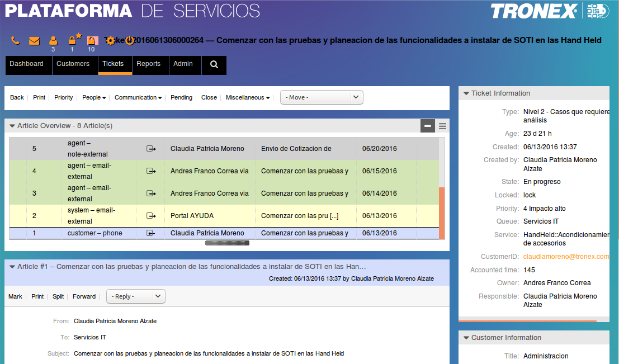The height and width of the screenshot is (364, 619).
Task: Open the Miscellaneous dropdown menu
Action: [x=248, y=97]
